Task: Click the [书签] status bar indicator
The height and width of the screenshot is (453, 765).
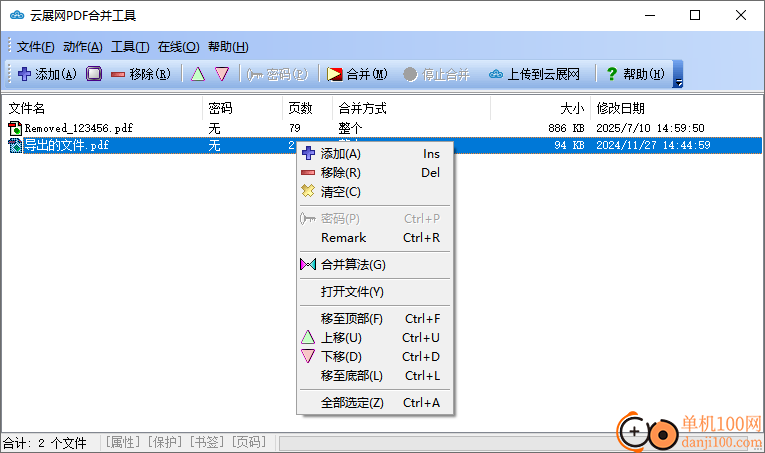Action: (207, 442)
